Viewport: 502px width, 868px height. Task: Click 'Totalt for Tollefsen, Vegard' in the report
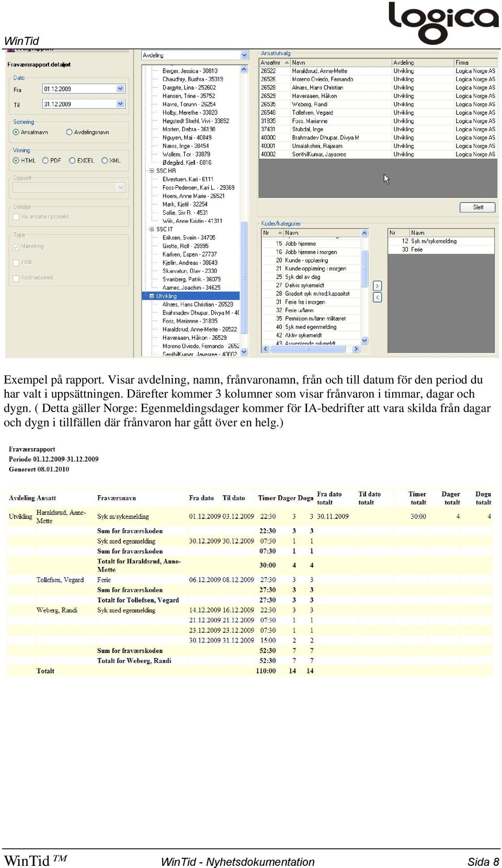[138, 600]
